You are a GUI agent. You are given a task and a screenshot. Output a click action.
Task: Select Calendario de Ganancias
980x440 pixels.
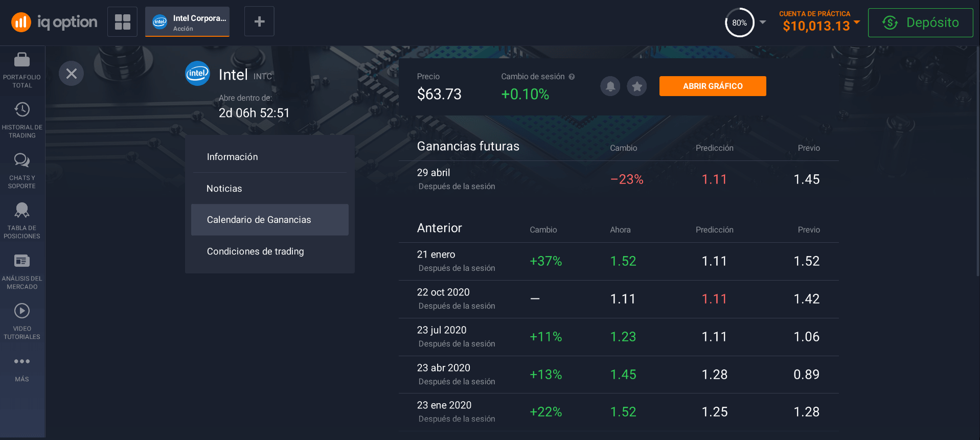coord(270,220)
